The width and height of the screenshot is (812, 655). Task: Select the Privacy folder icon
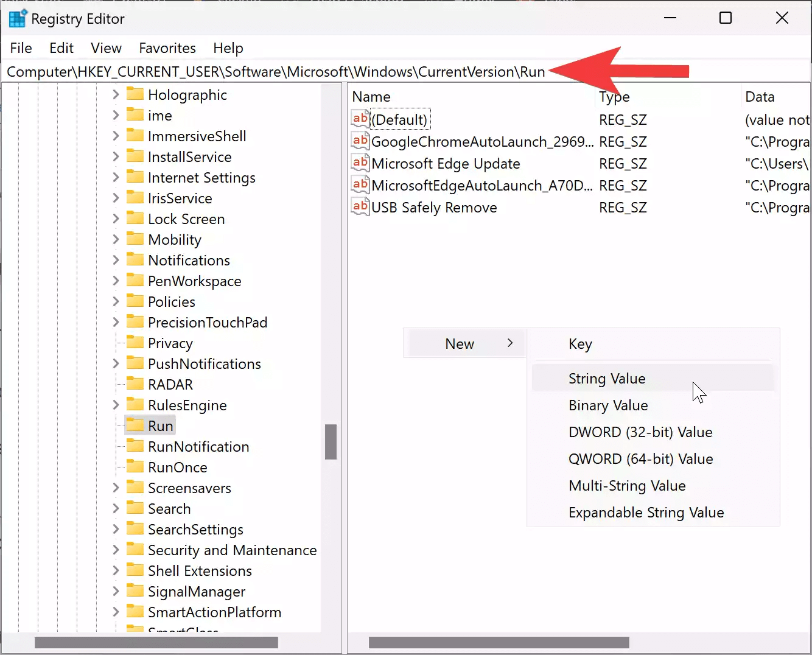pos(135,343)
